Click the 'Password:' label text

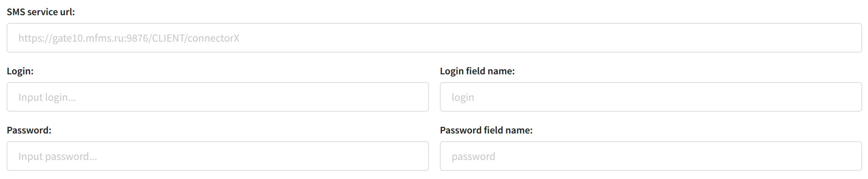29,130
